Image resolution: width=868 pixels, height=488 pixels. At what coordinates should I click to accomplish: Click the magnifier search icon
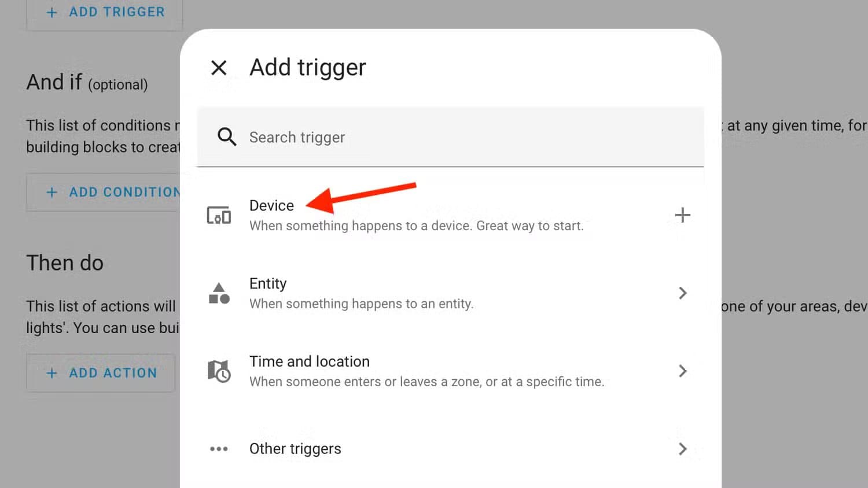click(226, 137)
